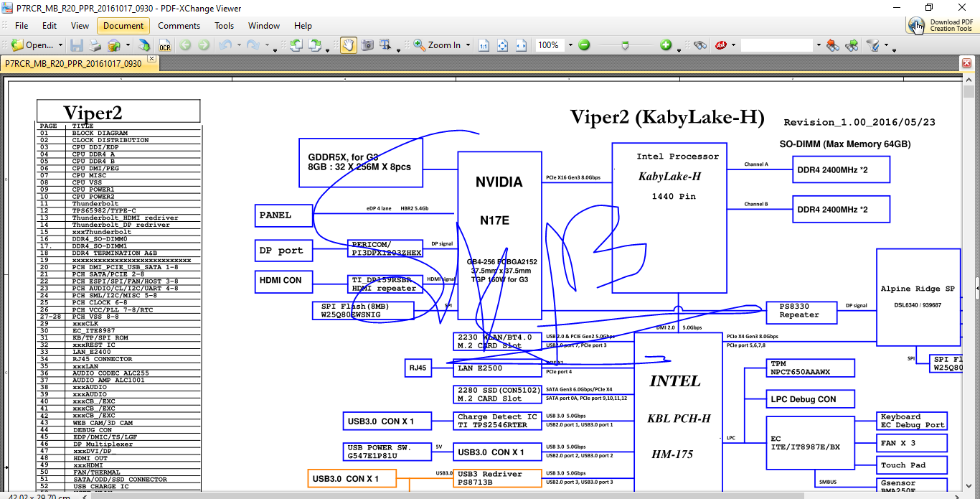Run OCR on the pages
This screenshot has height=499, width=980.
164,45
